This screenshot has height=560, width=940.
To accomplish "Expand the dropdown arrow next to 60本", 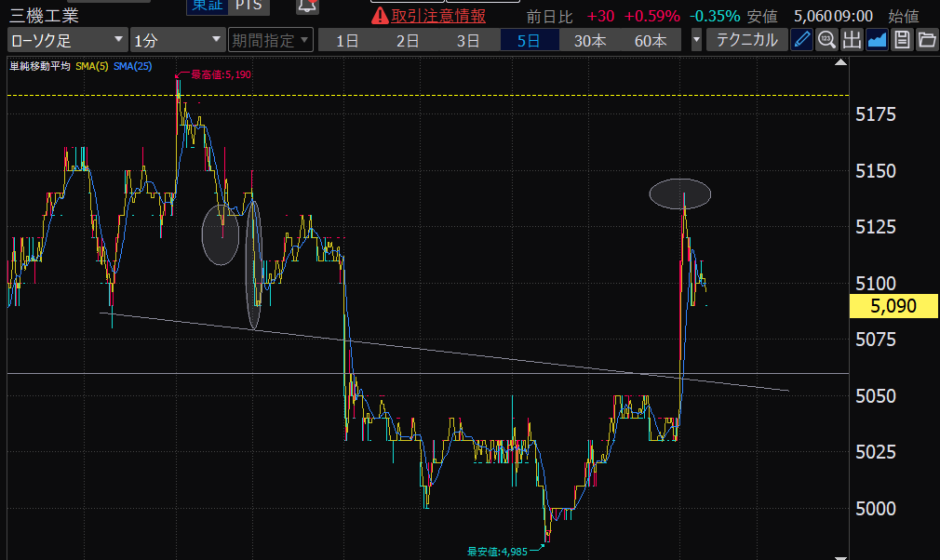I will (x=696, y=40).
